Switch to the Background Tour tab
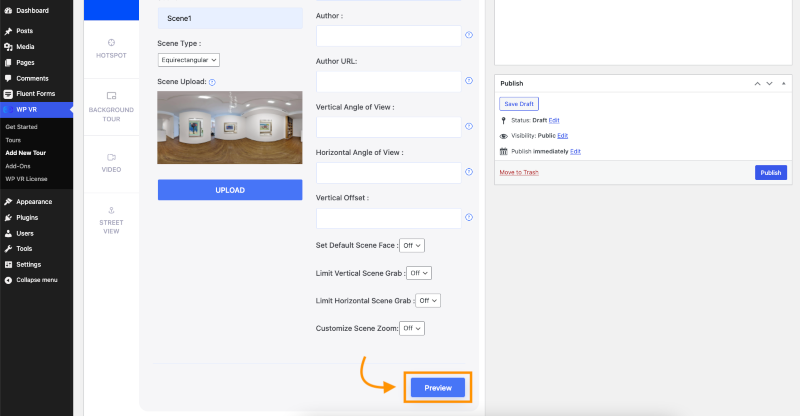Image resolution: width=800 pixels, height=416 pixels. point(111,107)
